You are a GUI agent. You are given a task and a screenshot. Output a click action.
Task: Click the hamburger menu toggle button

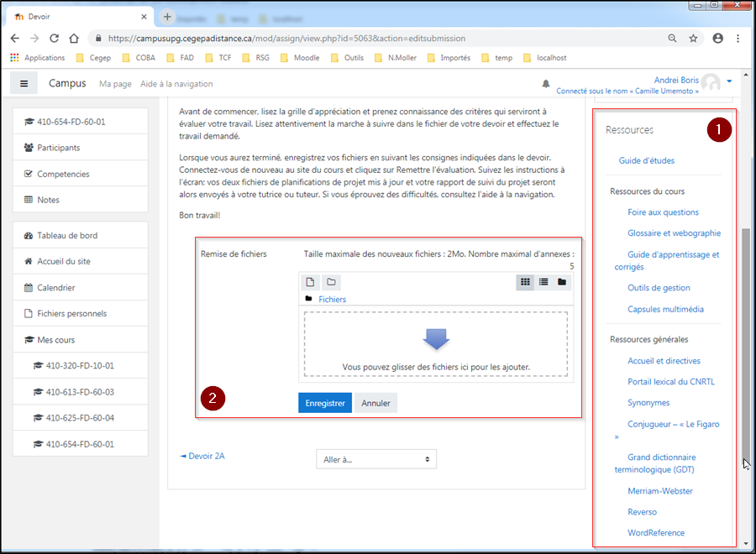pos(24,84)
